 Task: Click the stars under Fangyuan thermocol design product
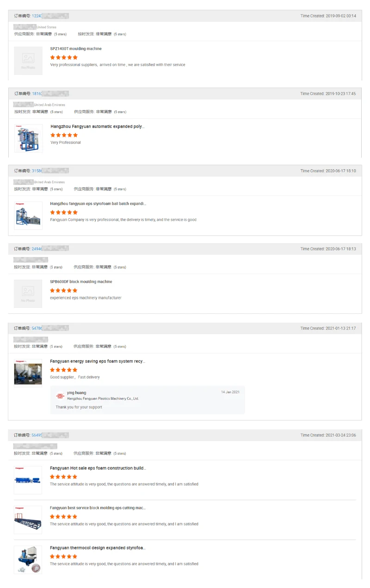64,557
